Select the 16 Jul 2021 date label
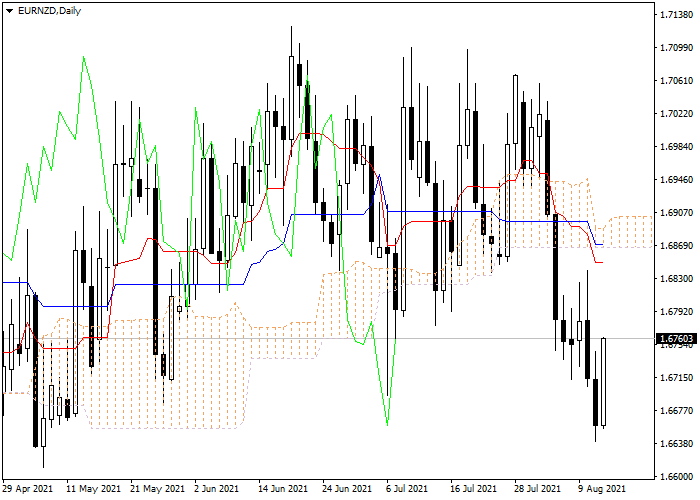Viewport: 700px width, 500px height. pos(475,489)
